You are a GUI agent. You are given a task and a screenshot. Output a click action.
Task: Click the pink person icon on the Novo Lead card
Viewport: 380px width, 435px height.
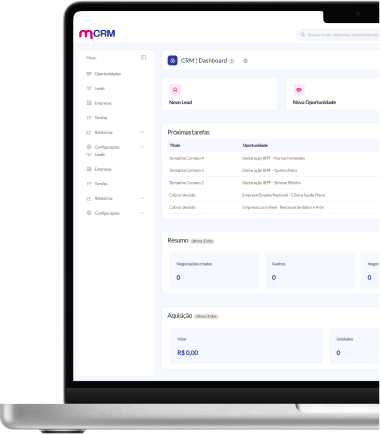[175, 90]
